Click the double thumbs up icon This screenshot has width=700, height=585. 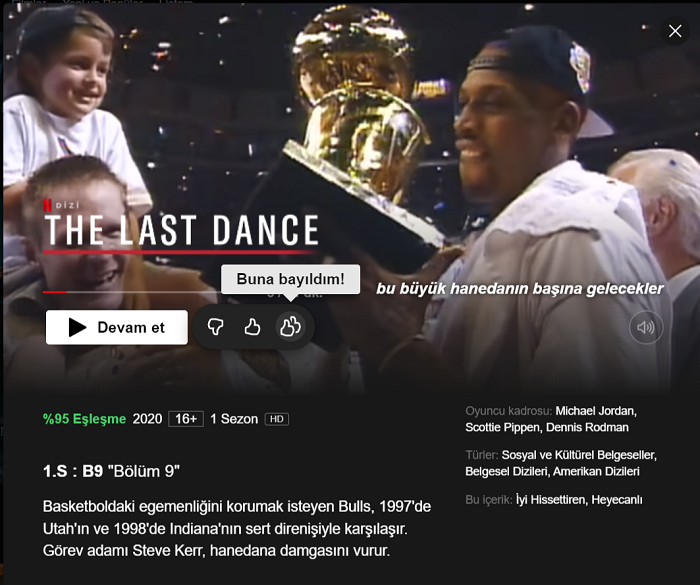[x=290, y=327]
